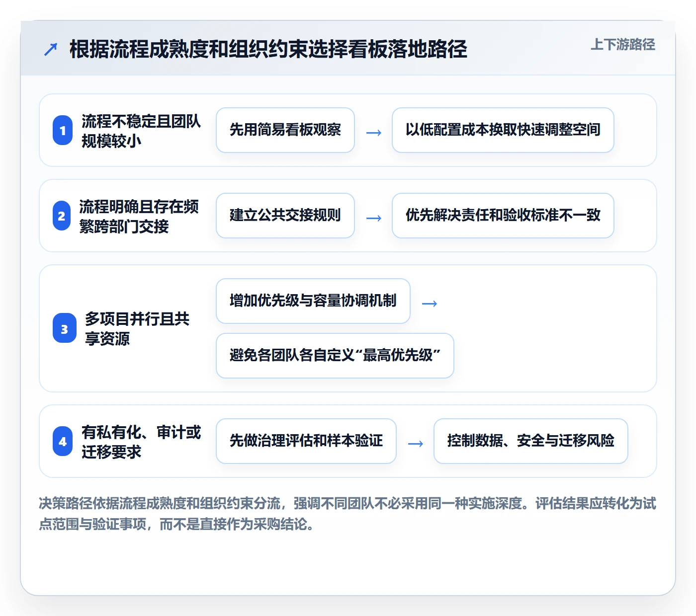Click the 避免各团队各自定义“最高优先级” box
Screen dimensions: 696x616
pos(335,356)
